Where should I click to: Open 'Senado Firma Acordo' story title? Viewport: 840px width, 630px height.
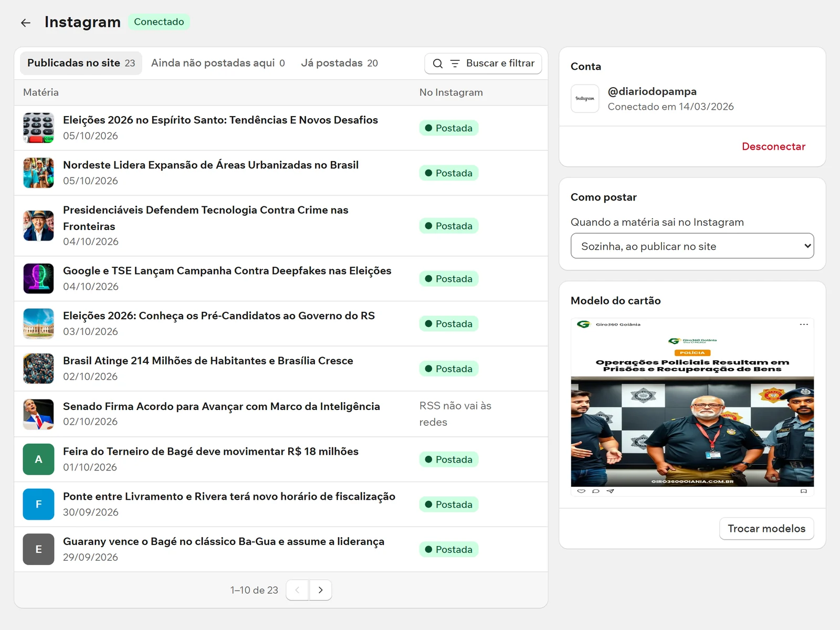[x=222, y=406]
